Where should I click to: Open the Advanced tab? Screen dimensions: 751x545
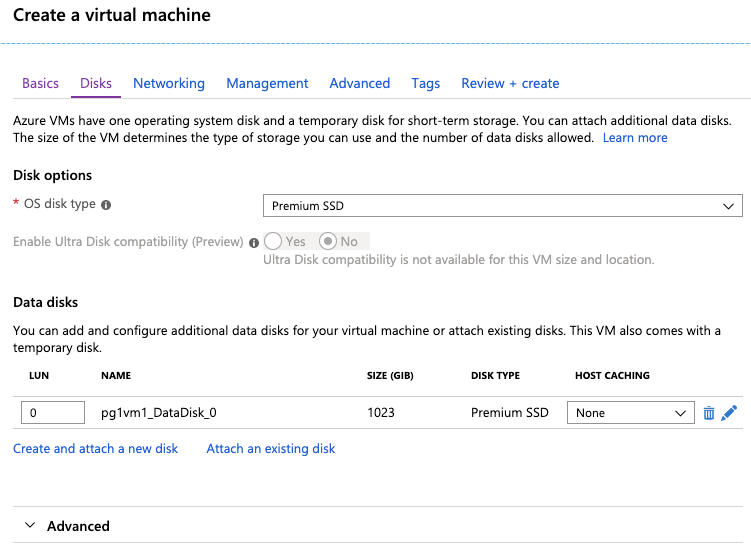pos(360,83)
